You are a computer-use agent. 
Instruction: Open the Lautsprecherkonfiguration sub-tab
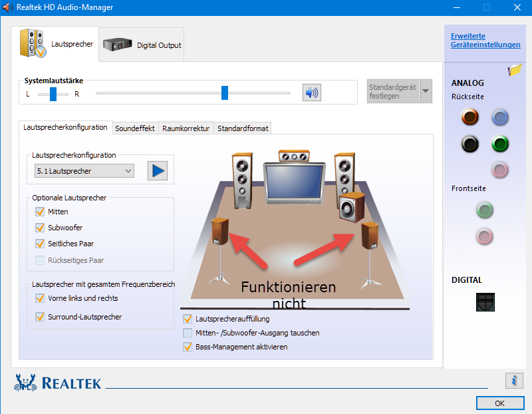pyautogui.click(x=65, y=127)
